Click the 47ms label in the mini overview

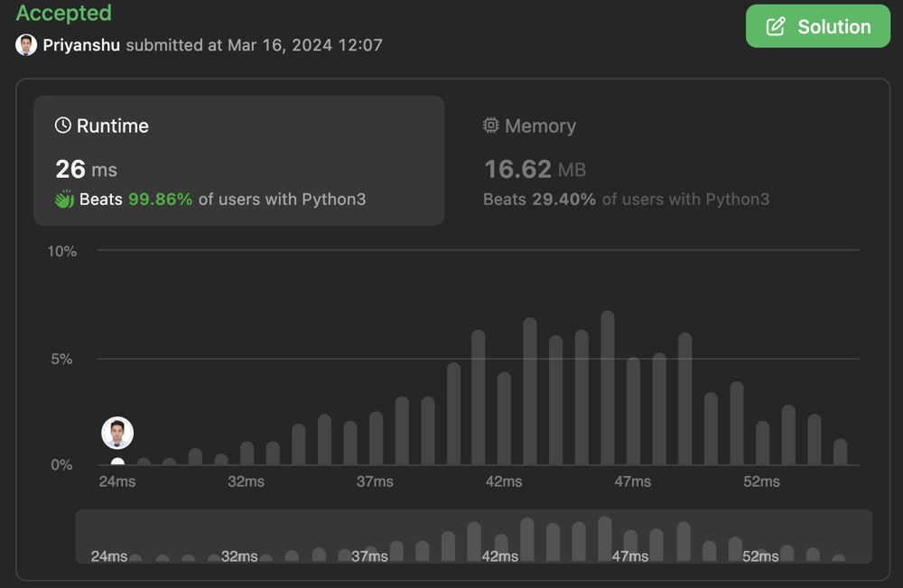(630, 556)
